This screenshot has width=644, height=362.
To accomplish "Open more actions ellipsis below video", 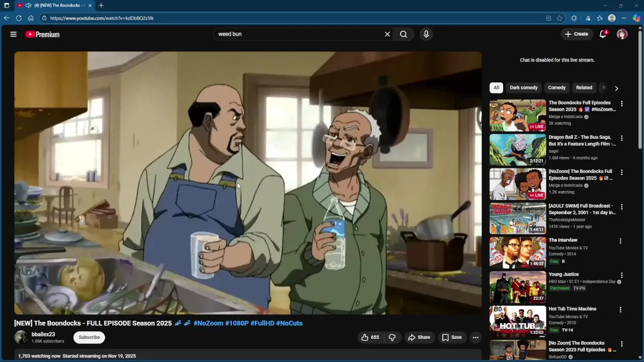I will (x=475, y=337).
